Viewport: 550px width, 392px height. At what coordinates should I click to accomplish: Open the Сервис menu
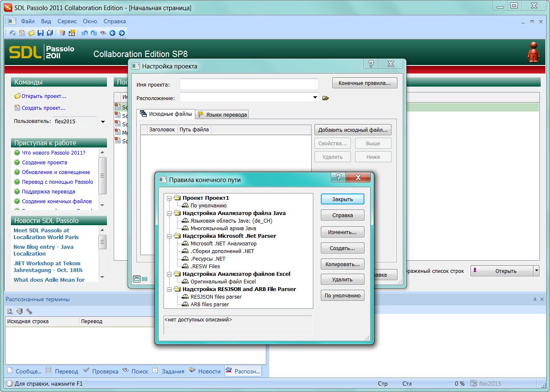tap(67, 21)
